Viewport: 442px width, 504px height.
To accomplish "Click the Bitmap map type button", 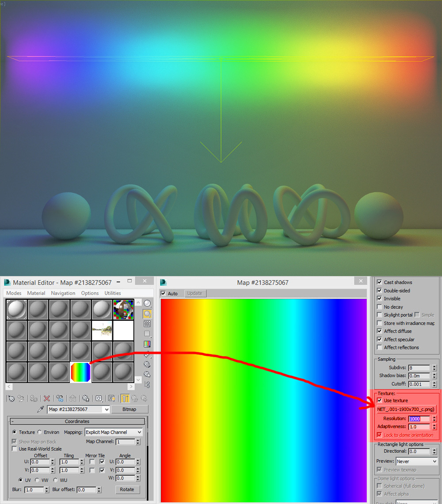I will tap(130, 409).
